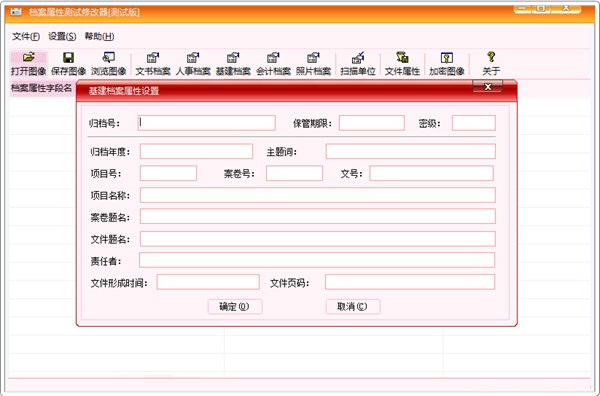Click the 案卷号 input field

pos(294,173)
